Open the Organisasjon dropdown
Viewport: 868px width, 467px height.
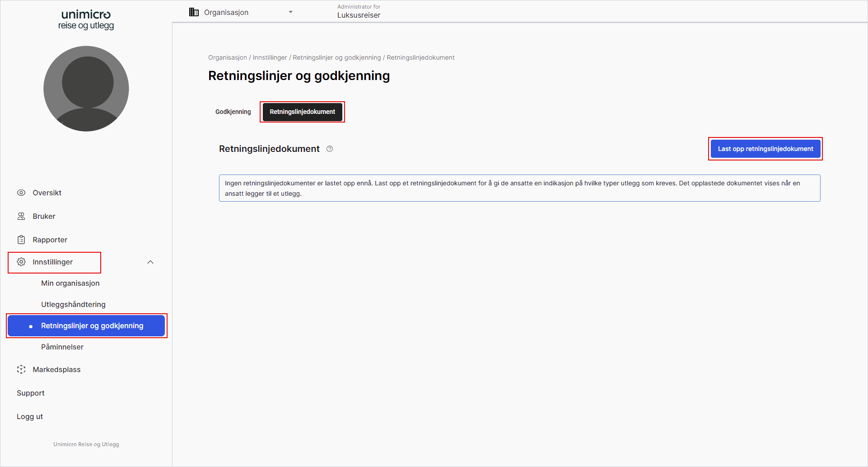tap(290, 12)
